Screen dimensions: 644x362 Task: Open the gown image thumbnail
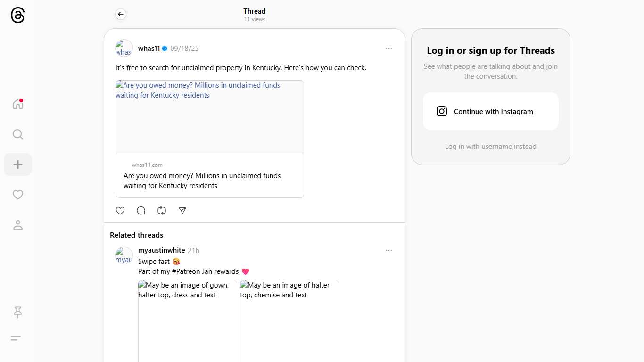188,321
